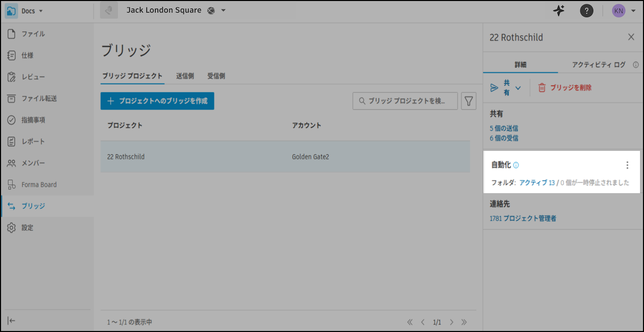Switch to the 送信側 tab
Screen dimensions: 644x332
click(185, 76)
